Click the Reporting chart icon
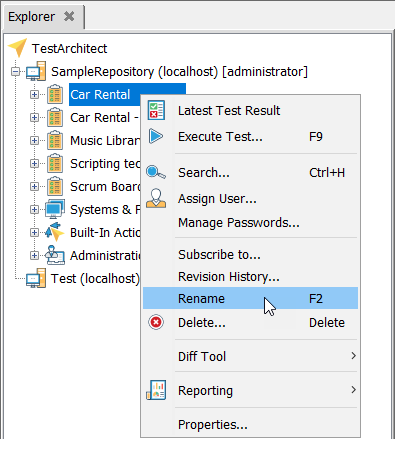The image size is (395, 450). [156, 390]
